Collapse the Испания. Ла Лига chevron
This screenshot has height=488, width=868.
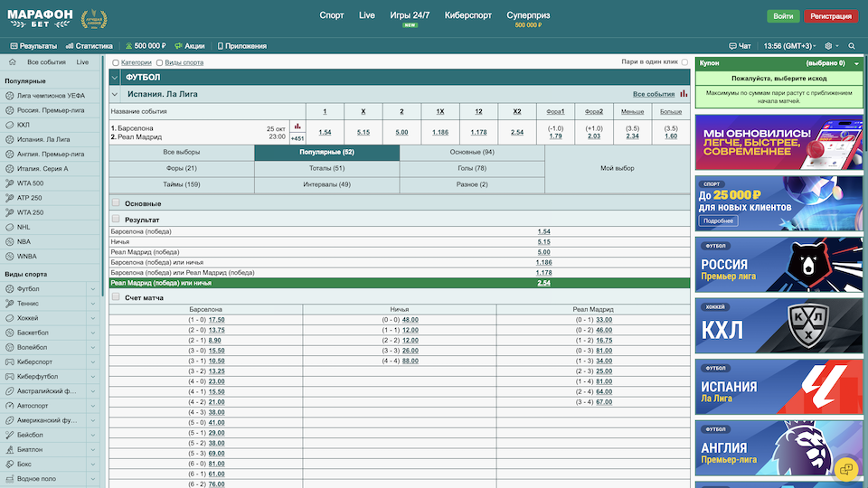point(115,94)
